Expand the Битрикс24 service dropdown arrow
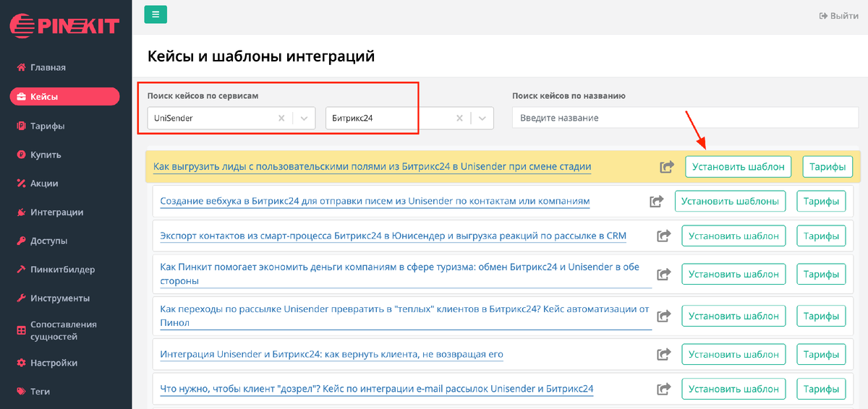The width and height of the screenshot is (868, 409). 482,118
